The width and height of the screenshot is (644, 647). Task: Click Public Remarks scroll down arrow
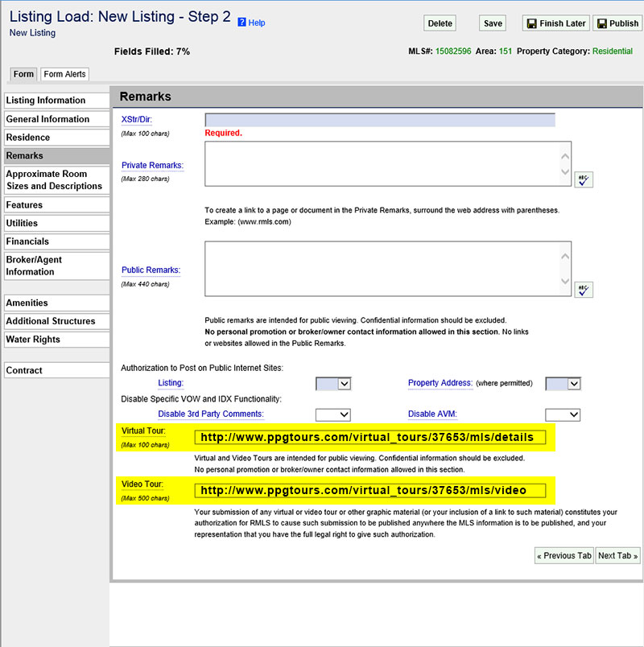pos(566,281)
